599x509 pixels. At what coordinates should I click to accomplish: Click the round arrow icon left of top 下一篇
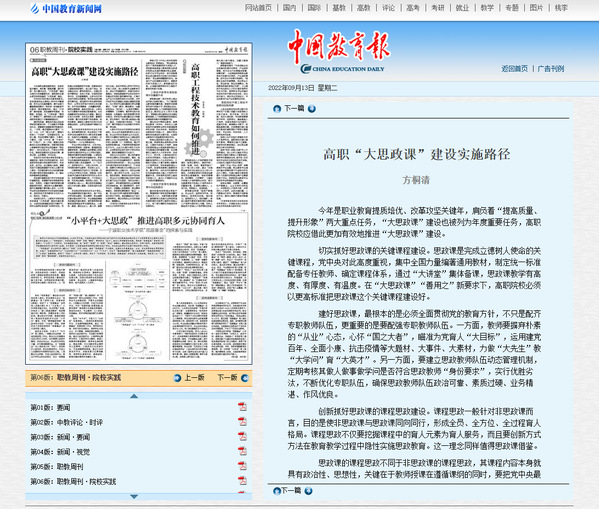pos(277,109)
